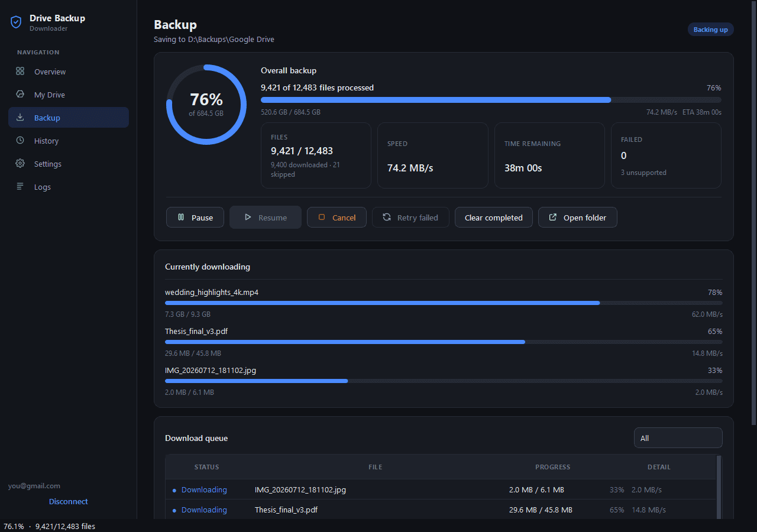757x532 pixels.
Task: Click the status bar "76.1% · 9,421/12,483 files" text
Action: click(x=49, y=526)
